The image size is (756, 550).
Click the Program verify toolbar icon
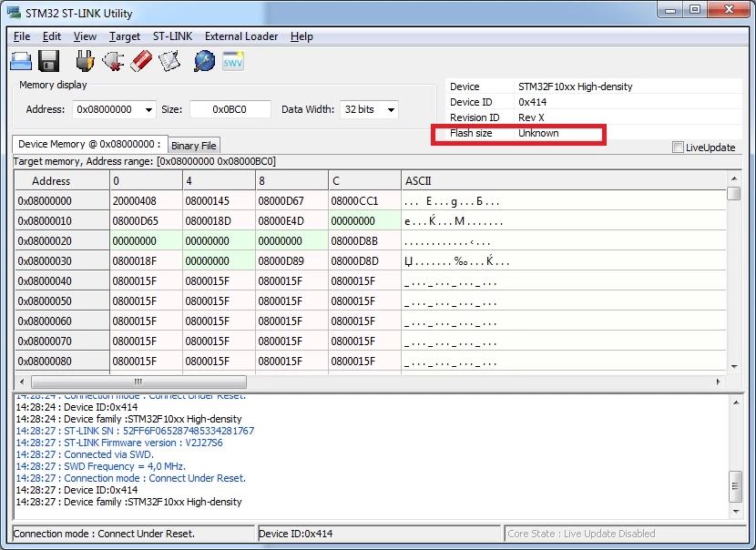(x=169, y=61)
